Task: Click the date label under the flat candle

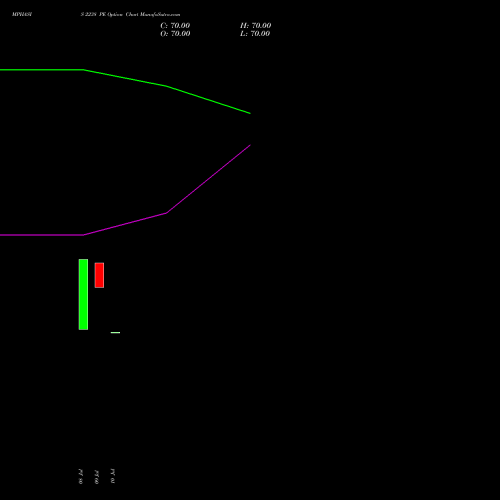Action: click(113, 476)
